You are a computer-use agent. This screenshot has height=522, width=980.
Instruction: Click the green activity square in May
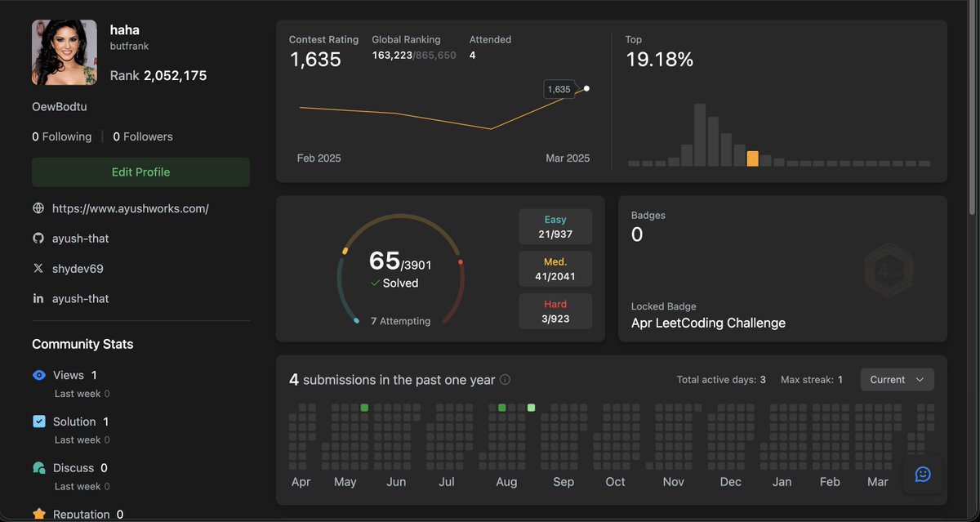click(364, 407)
